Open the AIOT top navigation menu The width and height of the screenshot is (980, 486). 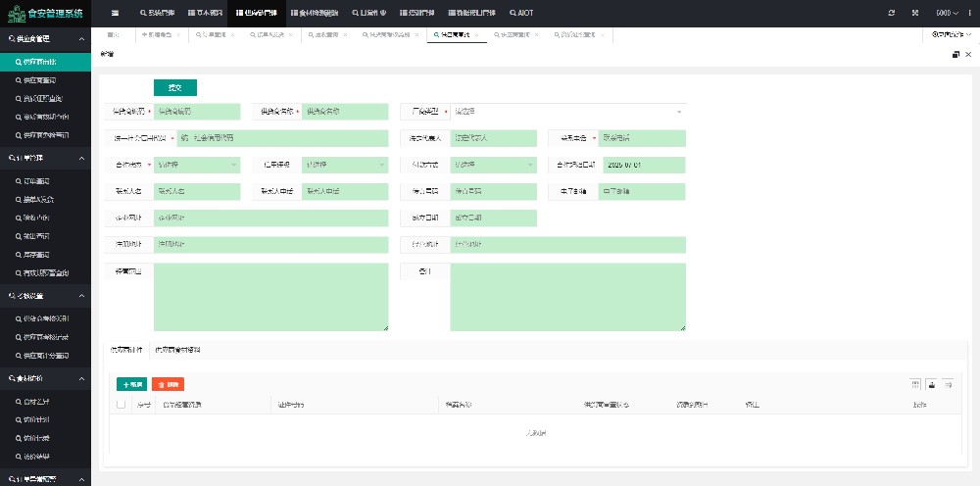pos(520,13)
